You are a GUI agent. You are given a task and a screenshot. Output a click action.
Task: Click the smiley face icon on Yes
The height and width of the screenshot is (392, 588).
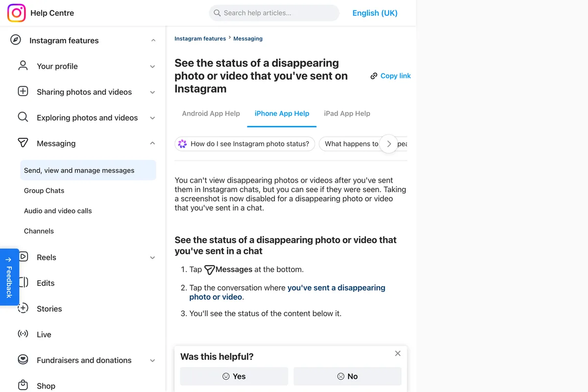tap(226, 376)
